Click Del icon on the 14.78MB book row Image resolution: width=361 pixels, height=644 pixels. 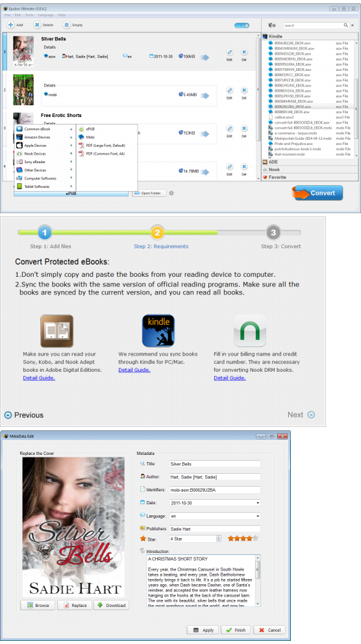point(244,167)
